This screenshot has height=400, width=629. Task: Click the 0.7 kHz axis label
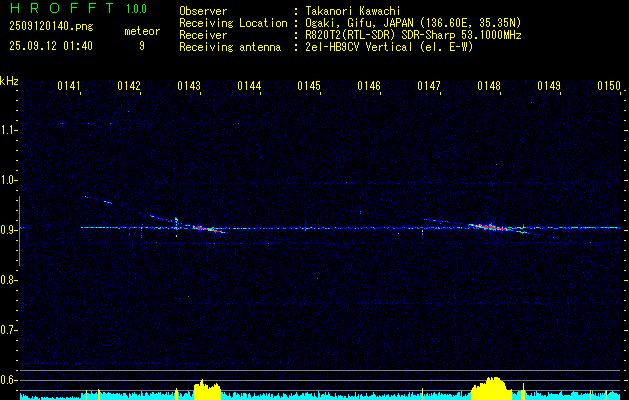(x=7, y=330)
